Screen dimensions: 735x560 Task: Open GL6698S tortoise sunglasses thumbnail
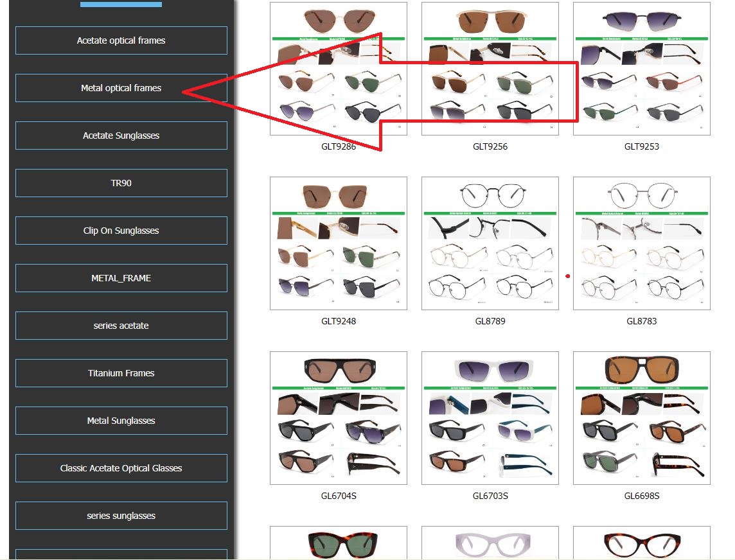pos(641,418)
